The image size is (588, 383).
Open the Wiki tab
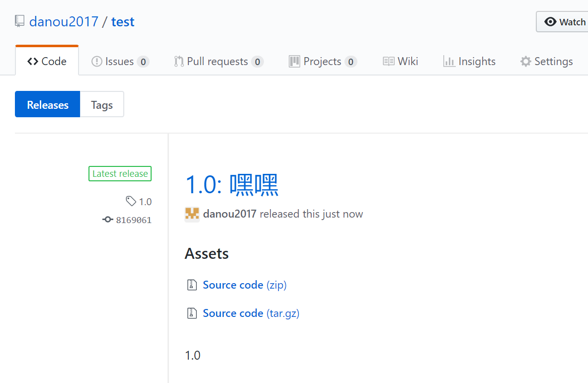[401, 62]
